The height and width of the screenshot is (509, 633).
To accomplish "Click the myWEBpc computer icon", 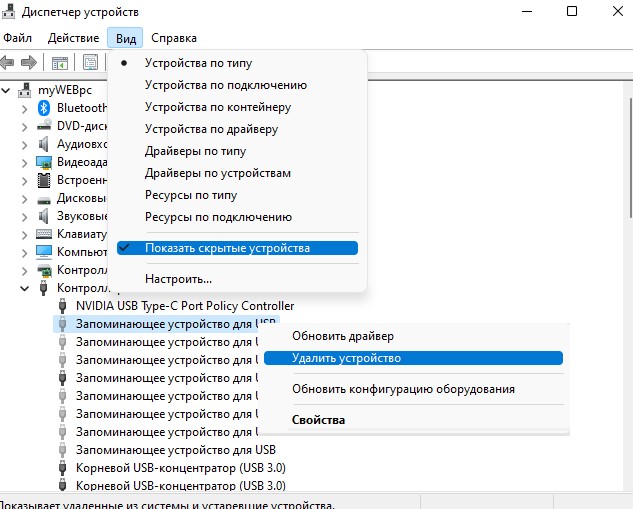I will pos(25,90).
